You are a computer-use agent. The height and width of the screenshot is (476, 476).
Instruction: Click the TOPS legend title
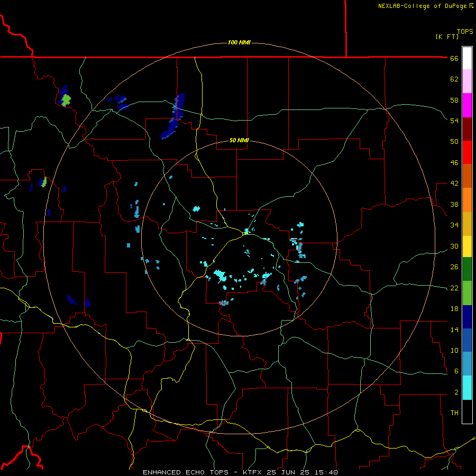click(465, 31)
